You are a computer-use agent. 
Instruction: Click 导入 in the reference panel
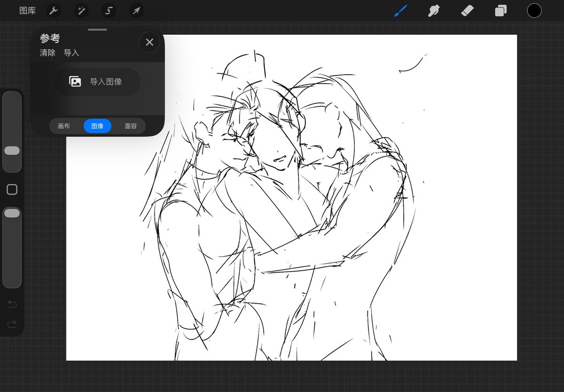point(71,53)
